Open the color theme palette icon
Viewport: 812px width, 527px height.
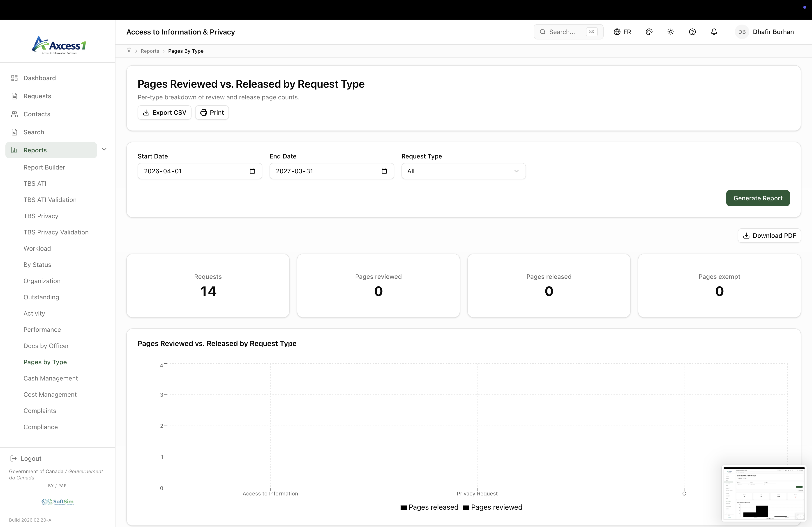point(649,32)
